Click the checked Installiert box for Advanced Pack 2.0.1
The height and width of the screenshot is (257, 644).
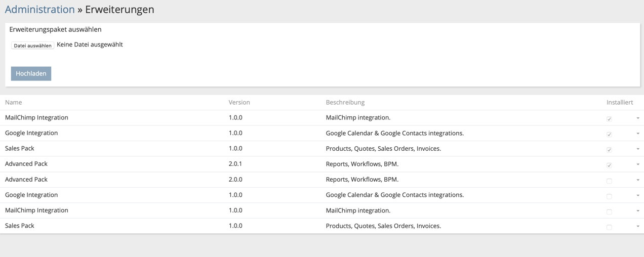click(x=609, y=165)
